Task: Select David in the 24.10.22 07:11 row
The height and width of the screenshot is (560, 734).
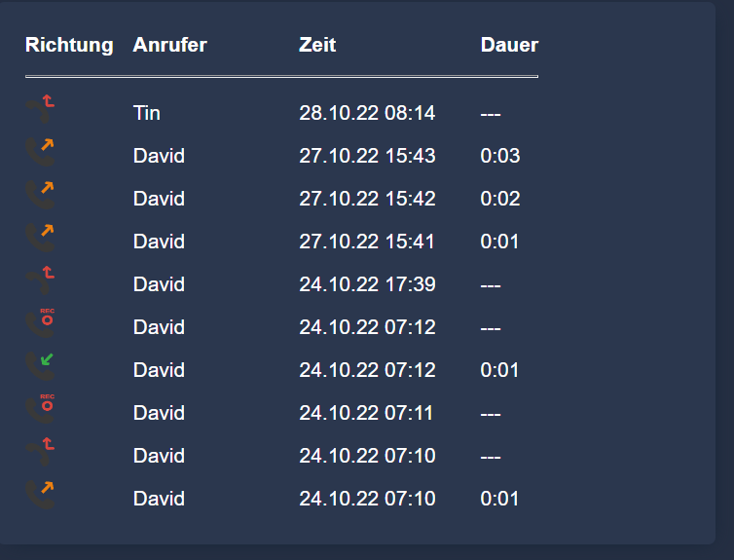Action: pyautogui.click(x=159, y=413)
